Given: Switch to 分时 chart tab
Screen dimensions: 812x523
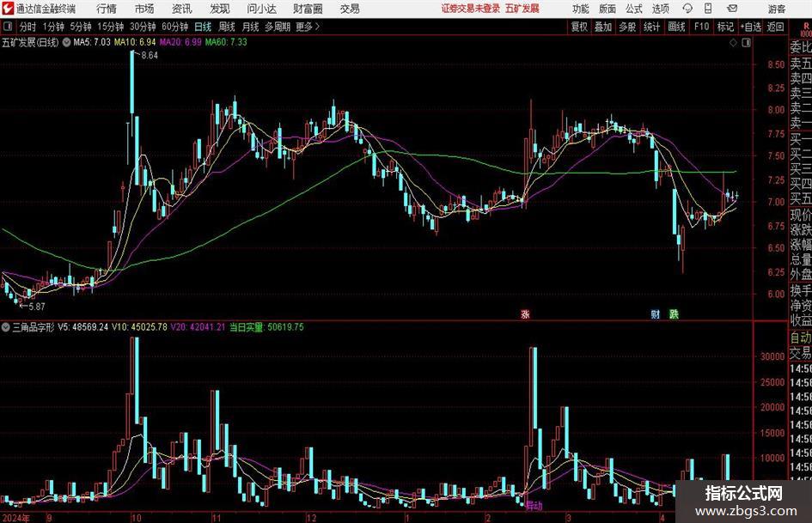Looking at the screenshot, I should [27, 27].
